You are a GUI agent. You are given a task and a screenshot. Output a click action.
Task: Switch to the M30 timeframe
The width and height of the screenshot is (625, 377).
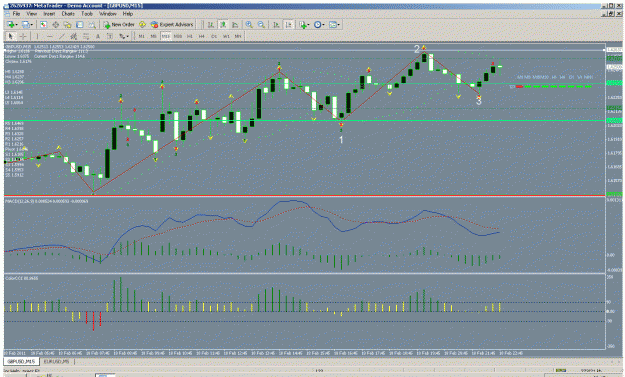178,36
